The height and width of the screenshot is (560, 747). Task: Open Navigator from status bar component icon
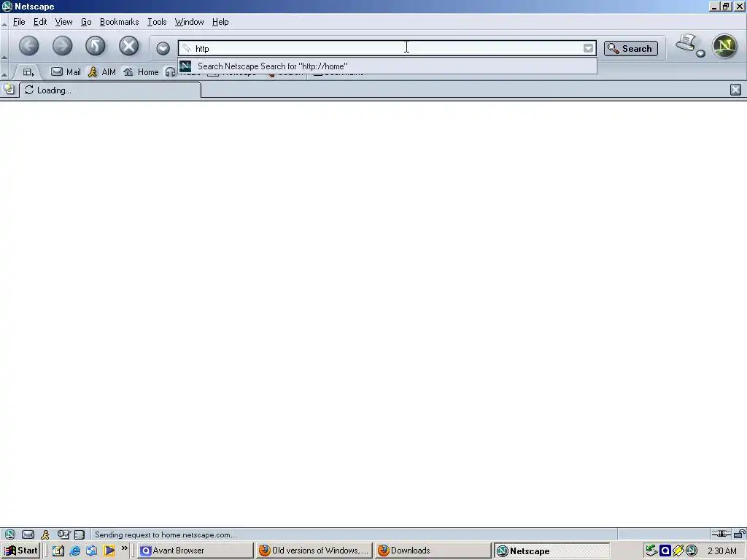tap(9, 534)
